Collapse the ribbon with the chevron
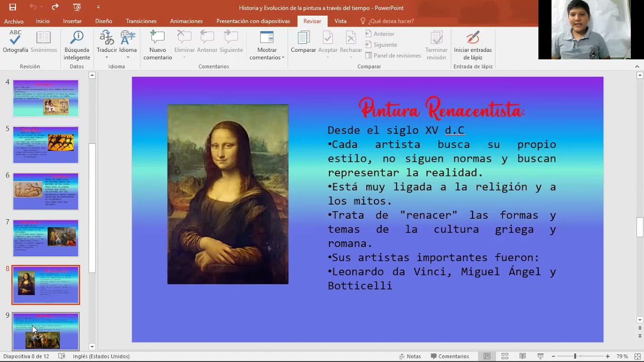 [637, 66]
